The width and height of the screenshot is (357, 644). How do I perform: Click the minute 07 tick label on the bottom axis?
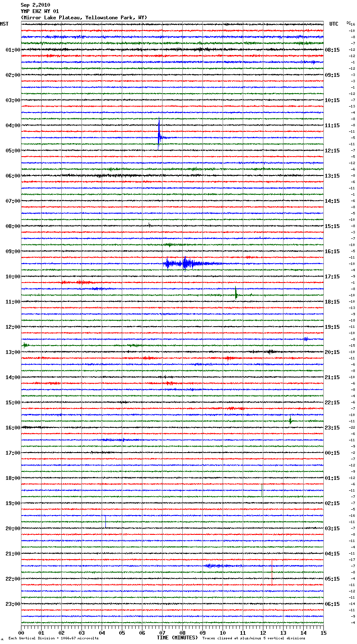pyautogui.click(x=162, y=633)
